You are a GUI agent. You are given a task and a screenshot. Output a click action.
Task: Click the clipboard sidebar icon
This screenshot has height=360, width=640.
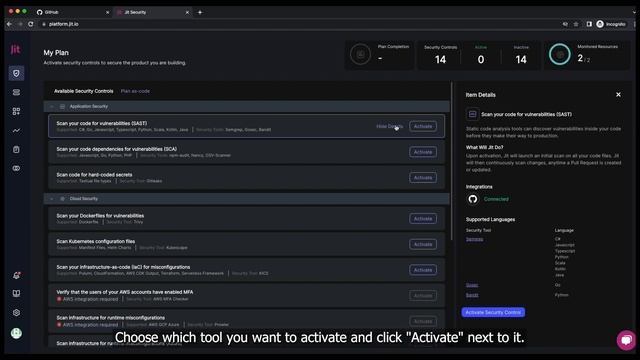[16, 149]
